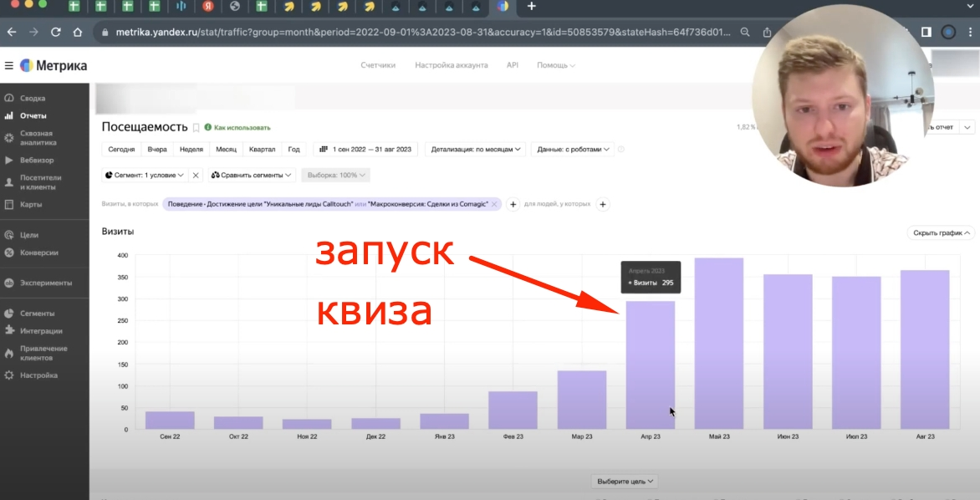Click the zoom magnifier in the address bar
The width and height of the screenshot is (980, 500).
pos(745,32)
